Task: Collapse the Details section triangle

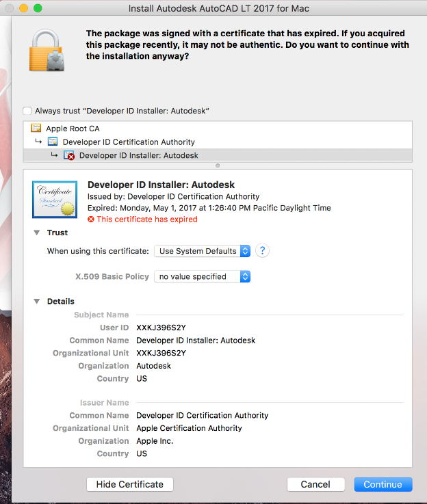Action: 37,301
